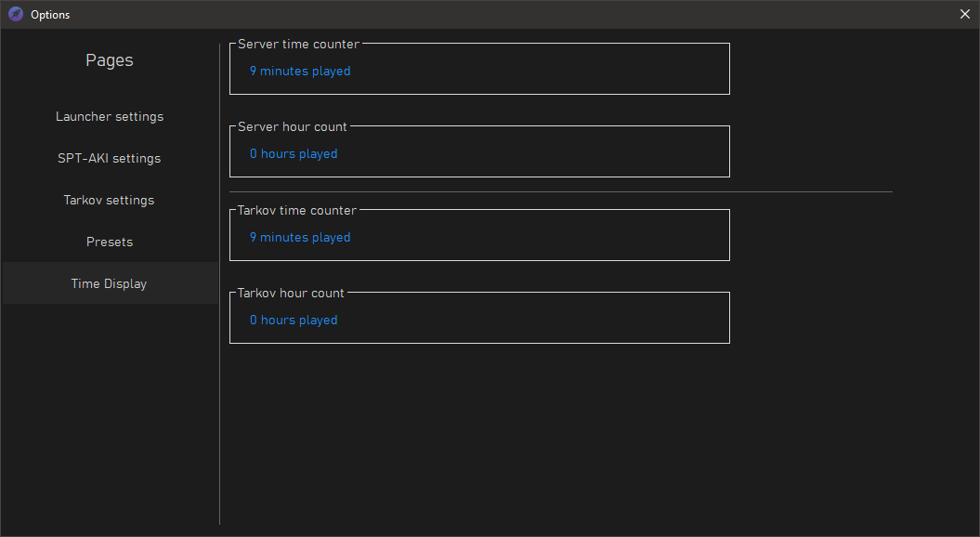Viewport: 980px width, 537px height.
Task: Select the Presets page
Action: point(110,242)
